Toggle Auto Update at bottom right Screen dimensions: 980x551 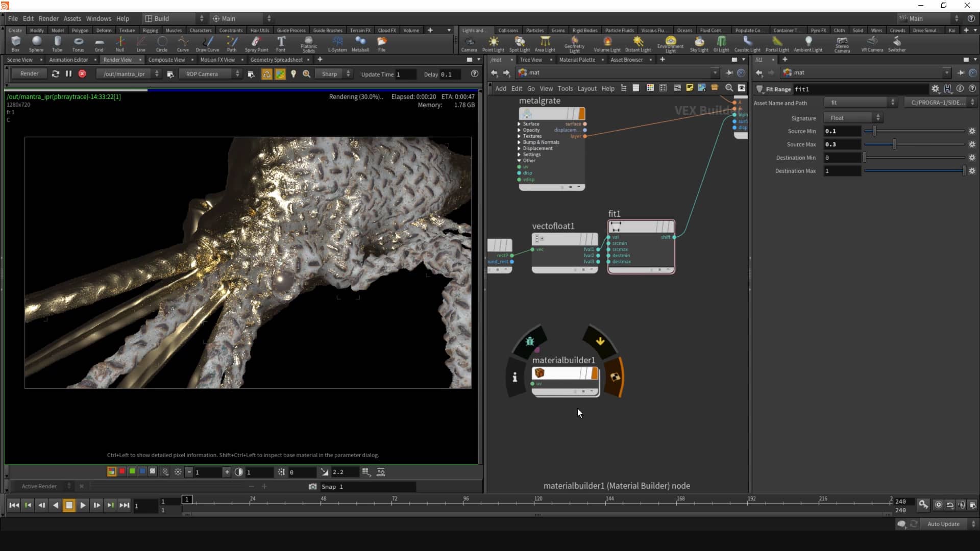click(943, 524)
